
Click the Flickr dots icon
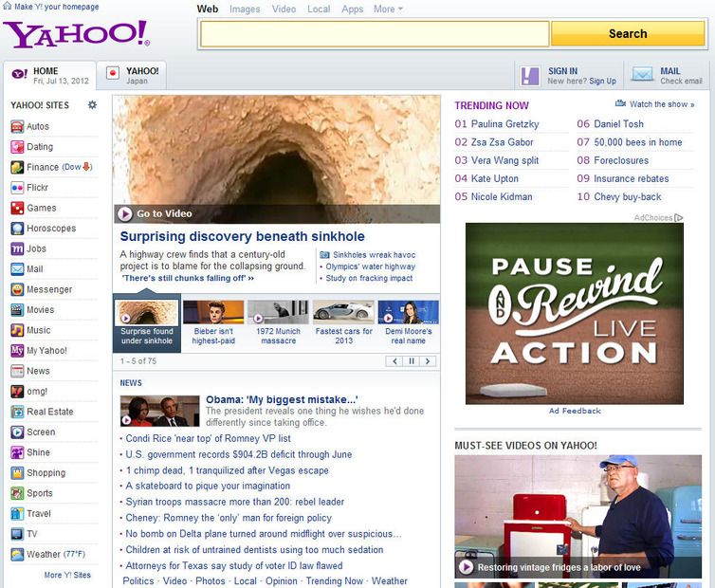[x=17, y=188]
